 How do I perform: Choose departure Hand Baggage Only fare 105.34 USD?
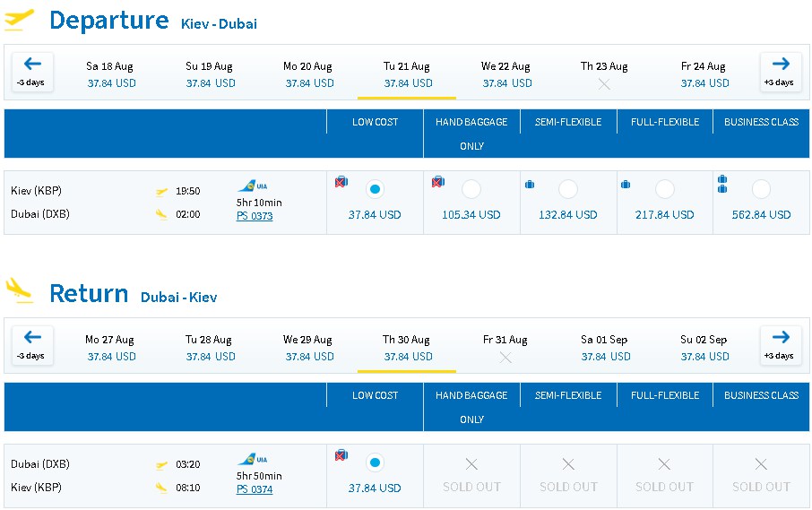(471, 189)
